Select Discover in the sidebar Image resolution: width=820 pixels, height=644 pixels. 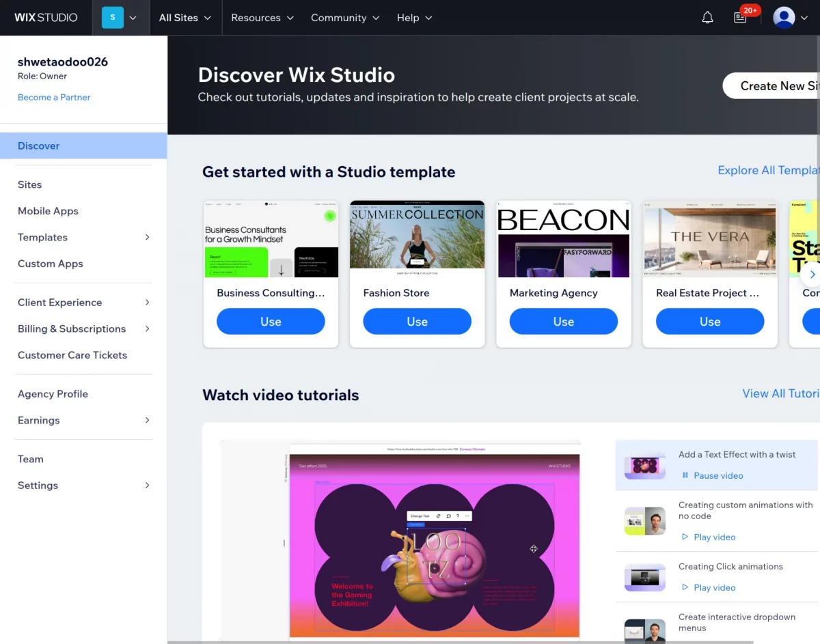pos(83,145)
